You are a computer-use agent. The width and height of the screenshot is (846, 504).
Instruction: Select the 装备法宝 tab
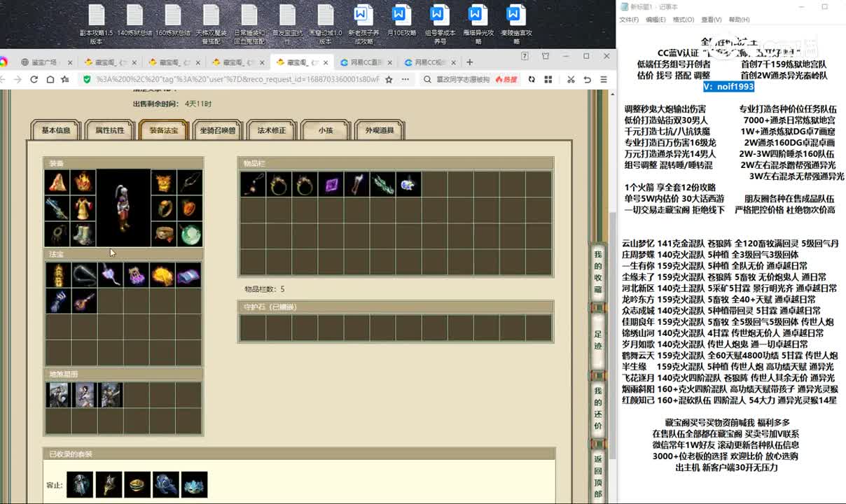point(164,130)
